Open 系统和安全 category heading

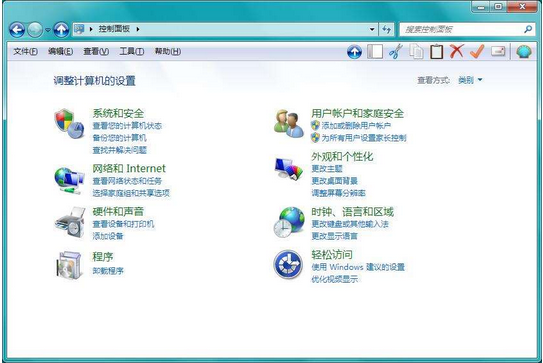point(118,113)
